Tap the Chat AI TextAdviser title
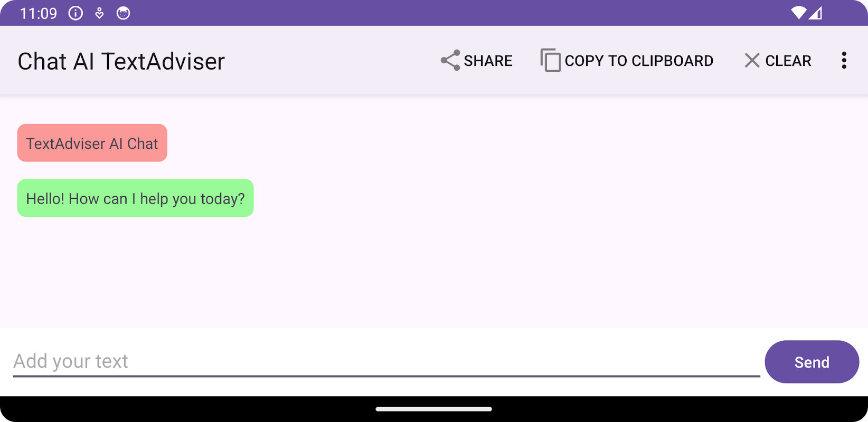This screenshot has height=422, width=868. point(121,61)
